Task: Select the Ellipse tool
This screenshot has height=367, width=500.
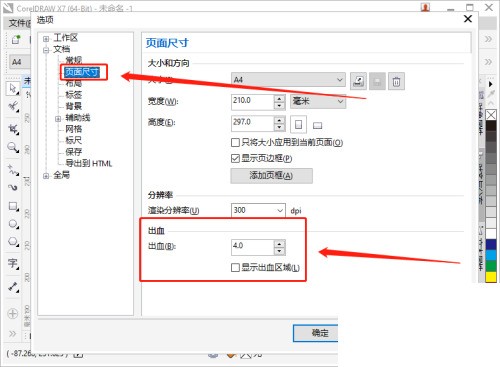Action: coord(13,224)
